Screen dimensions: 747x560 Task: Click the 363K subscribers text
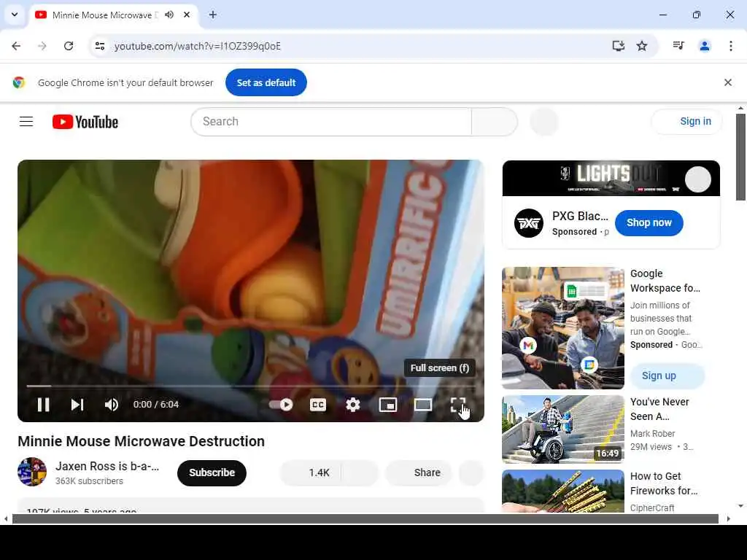click(x=89, y=481)
